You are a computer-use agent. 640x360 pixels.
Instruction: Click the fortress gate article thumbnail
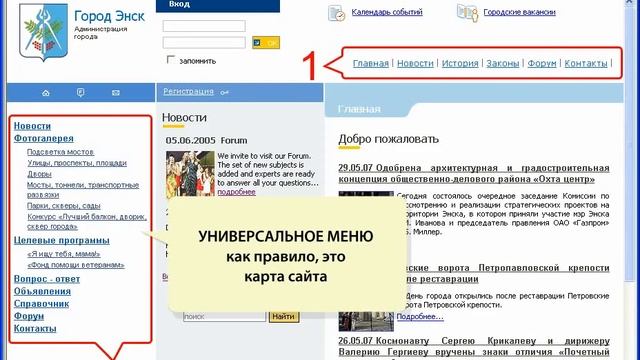366,322
